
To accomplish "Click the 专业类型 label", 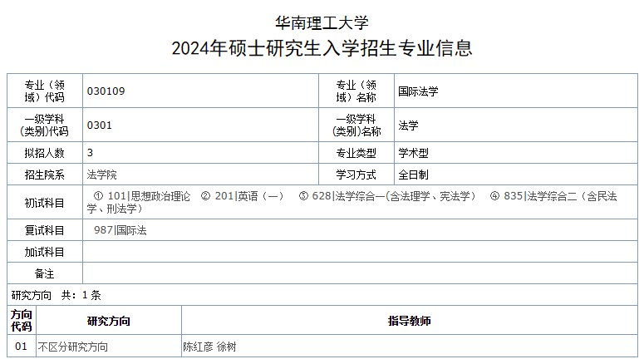I will pos(356,153).
